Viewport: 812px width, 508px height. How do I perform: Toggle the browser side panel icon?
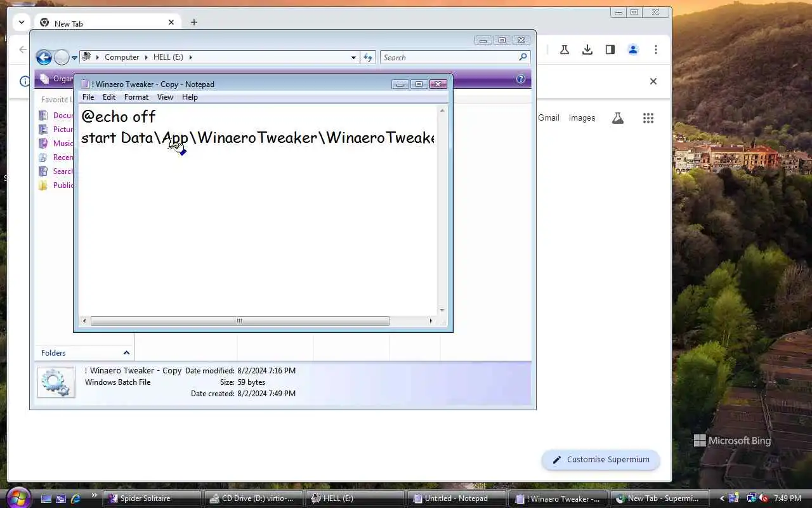pos(610,50)
